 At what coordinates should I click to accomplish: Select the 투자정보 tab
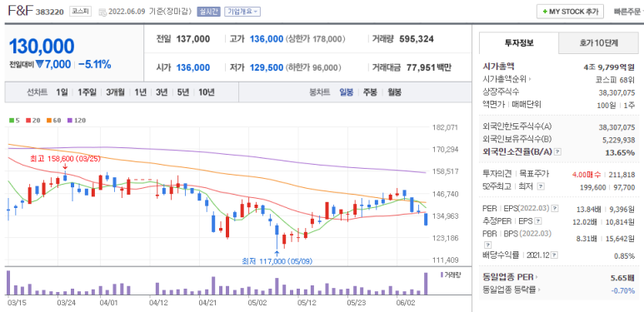click(x=519, y=42)
